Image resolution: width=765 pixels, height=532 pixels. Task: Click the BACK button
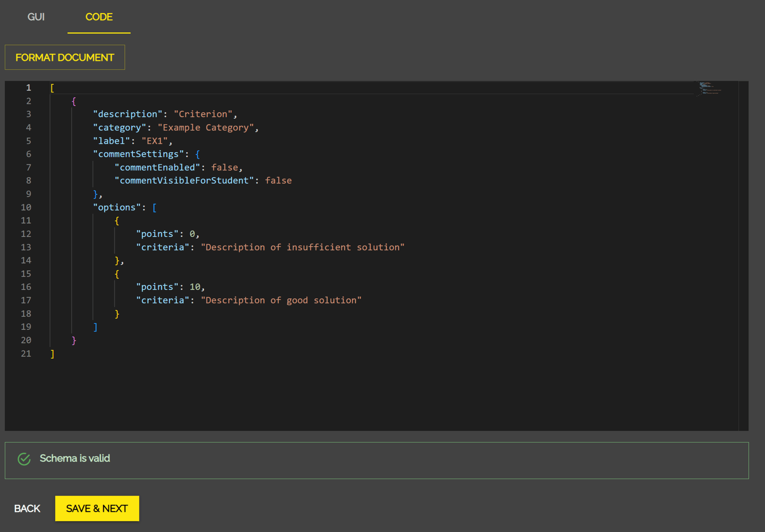click(27, 508)
